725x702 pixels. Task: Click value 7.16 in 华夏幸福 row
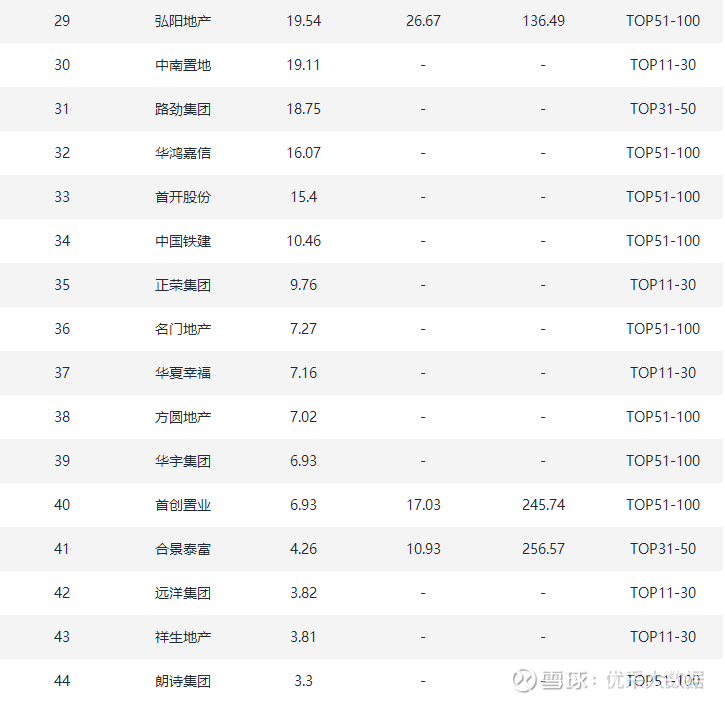click(303, 373)
